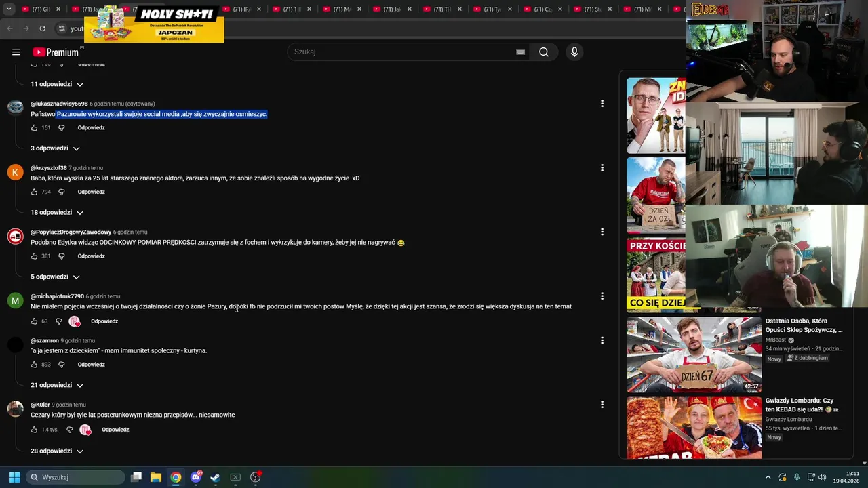868x488 pixels.
Task: Reply to @K0ler via Odpowiedz
Action: click(115, 430)
